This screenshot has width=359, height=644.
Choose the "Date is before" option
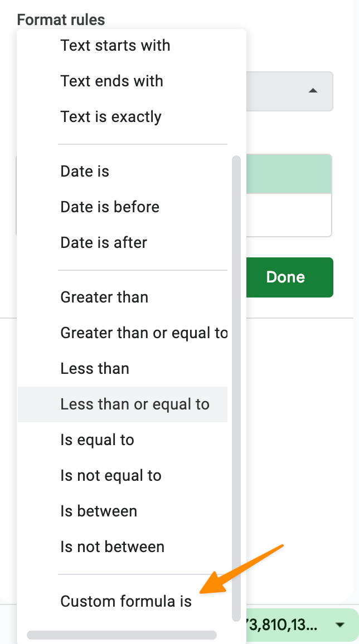110,207
